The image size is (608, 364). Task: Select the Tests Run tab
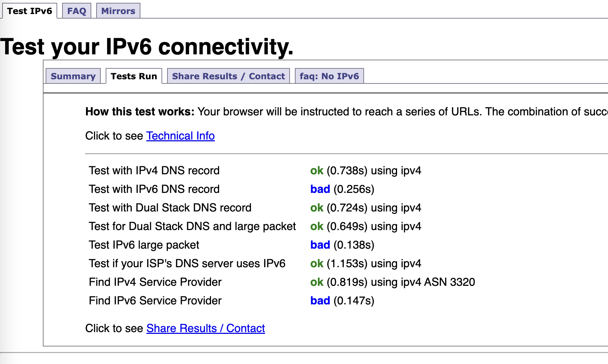134,76
